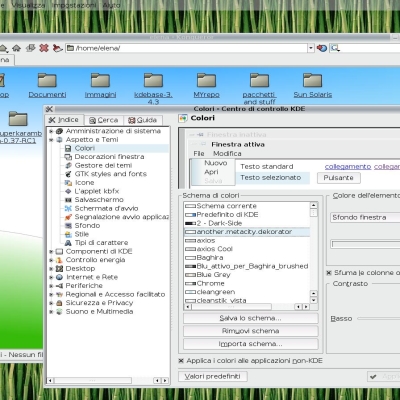Open the MYrepo folder in Konqueror
The height and width of the screenshot is (400, 400).
coord(206,85)
